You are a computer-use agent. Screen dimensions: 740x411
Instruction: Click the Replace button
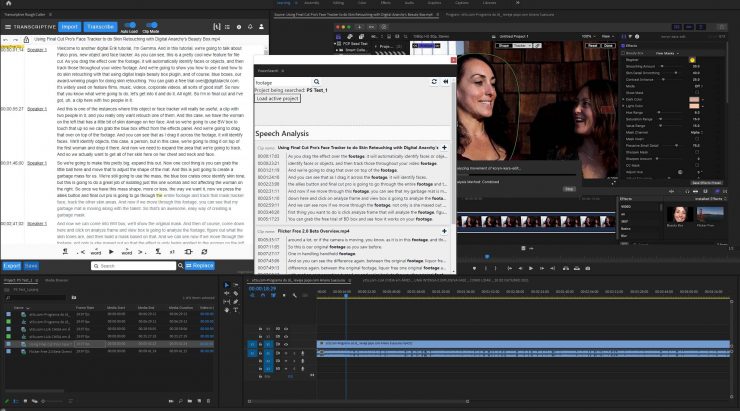click(201, 266)
